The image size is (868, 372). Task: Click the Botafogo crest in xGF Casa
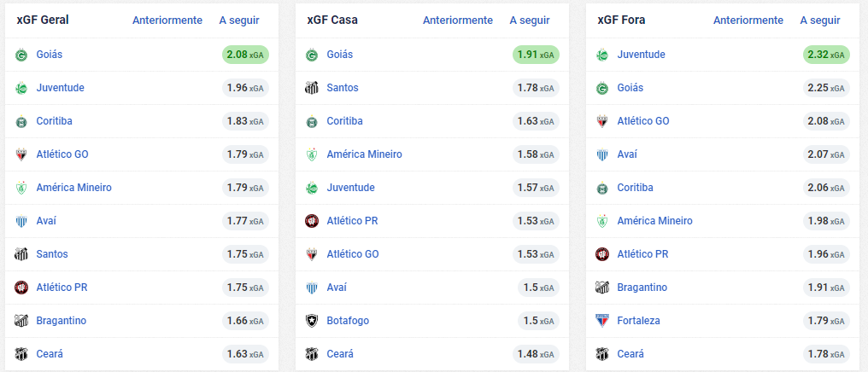312,321
